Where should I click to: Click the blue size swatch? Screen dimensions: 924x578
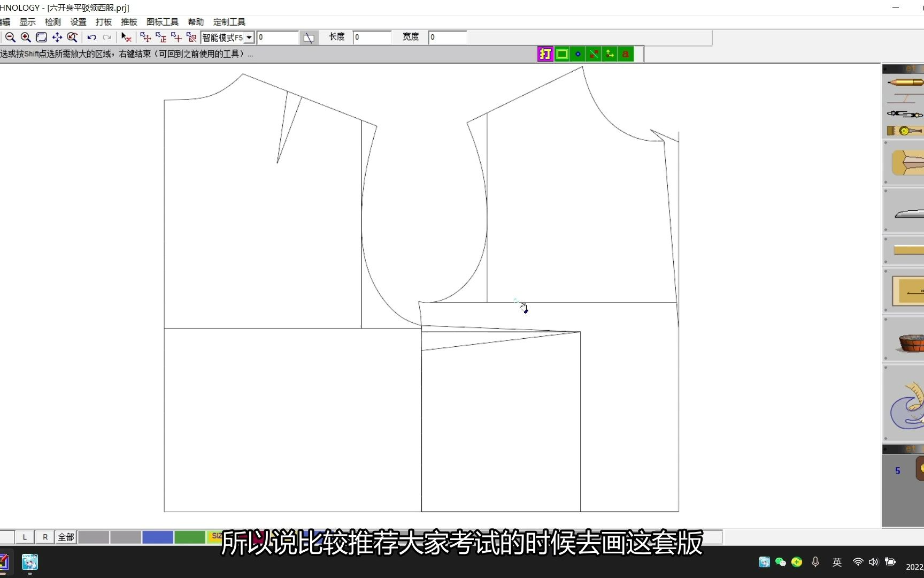coord(158,537)
